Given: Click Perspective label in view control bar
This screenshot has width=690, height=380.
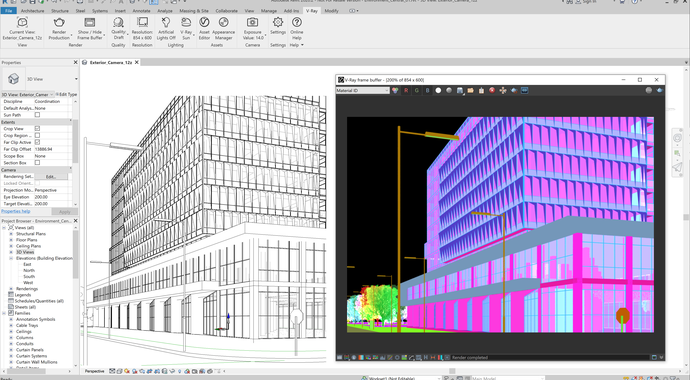Looking at the screenshot, I should click(x=95, y=371).
